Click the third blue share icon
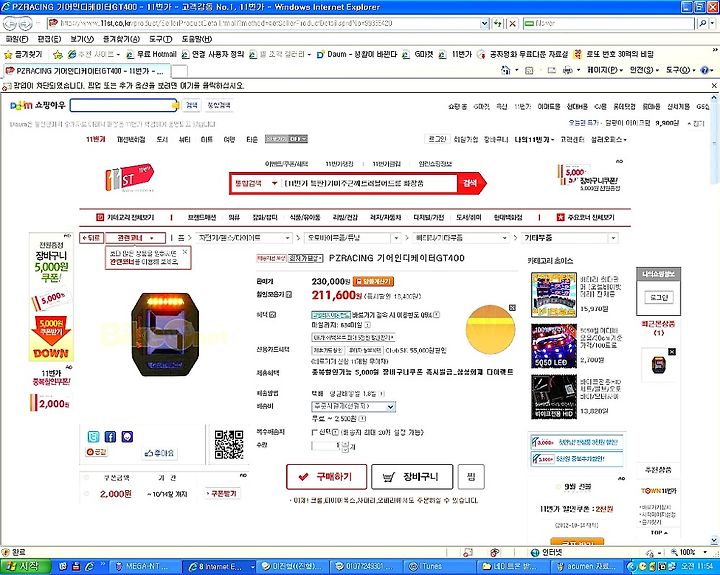This screenshot has height=575, width=720. (x=127, y=436)
